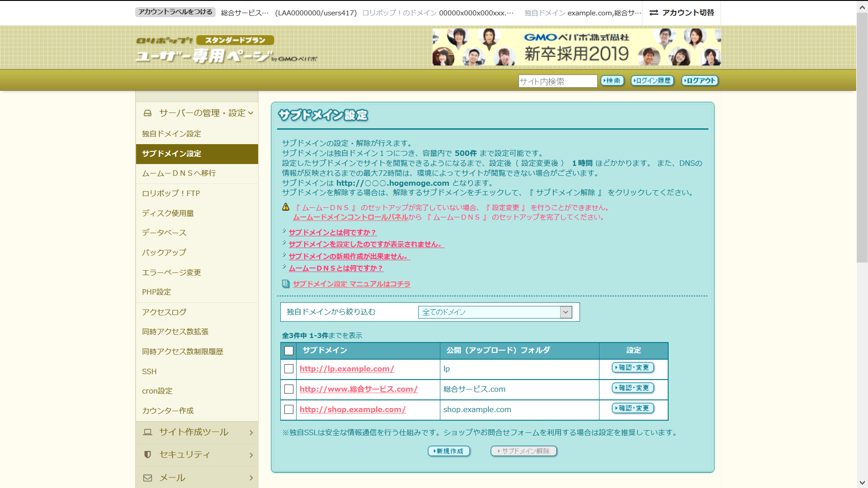
Task: Click the サイト内検索 search input field
Action: tap(557, 81)
